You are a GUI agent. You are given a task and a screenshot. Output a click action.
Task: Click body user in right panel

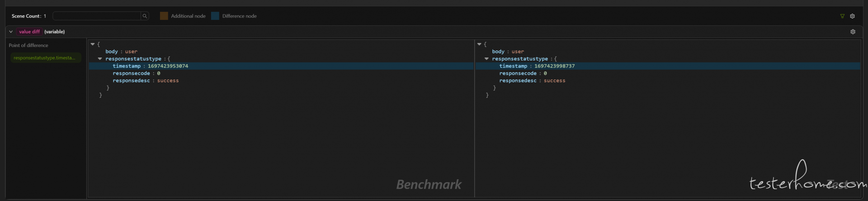(x=508, y=52)
